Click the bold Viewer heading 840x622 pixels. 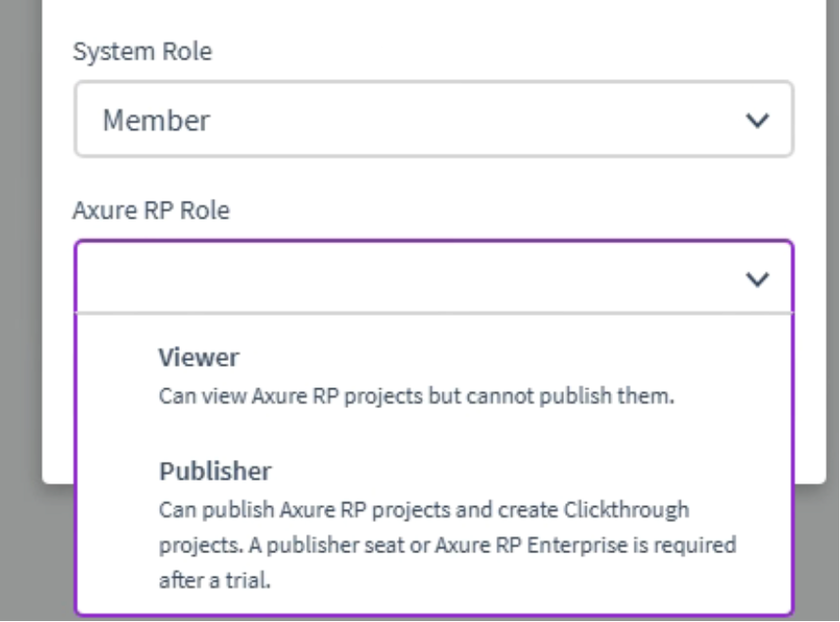(199, 357)
